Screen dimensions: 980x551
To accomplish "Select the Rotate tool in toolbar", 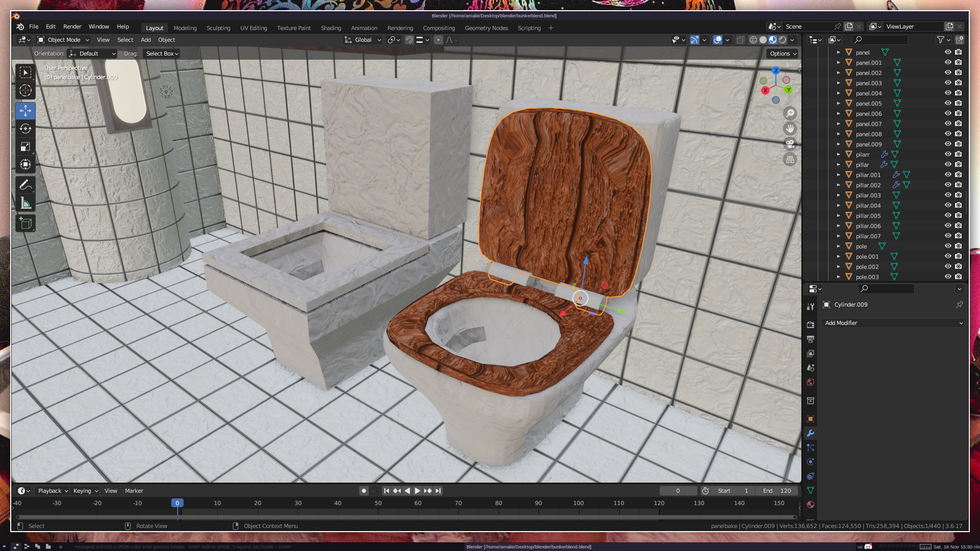I will (26, 129).
